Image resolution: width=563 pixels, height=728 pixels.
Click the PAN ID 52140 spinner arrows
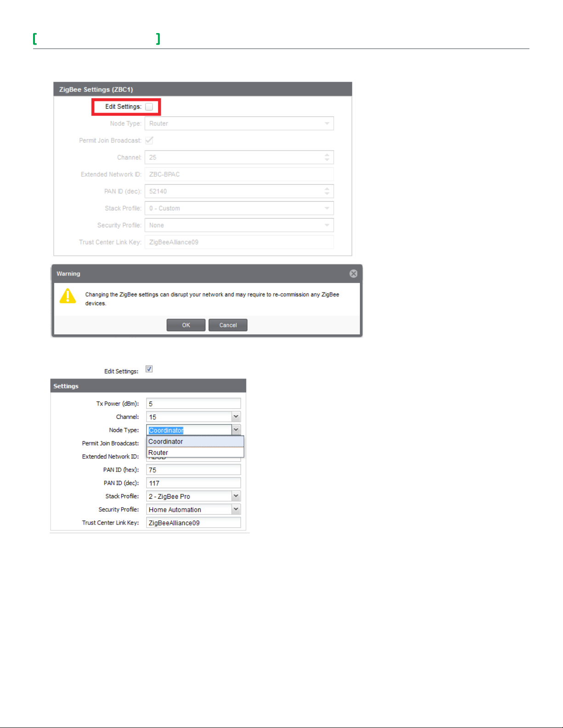[327, 192]
